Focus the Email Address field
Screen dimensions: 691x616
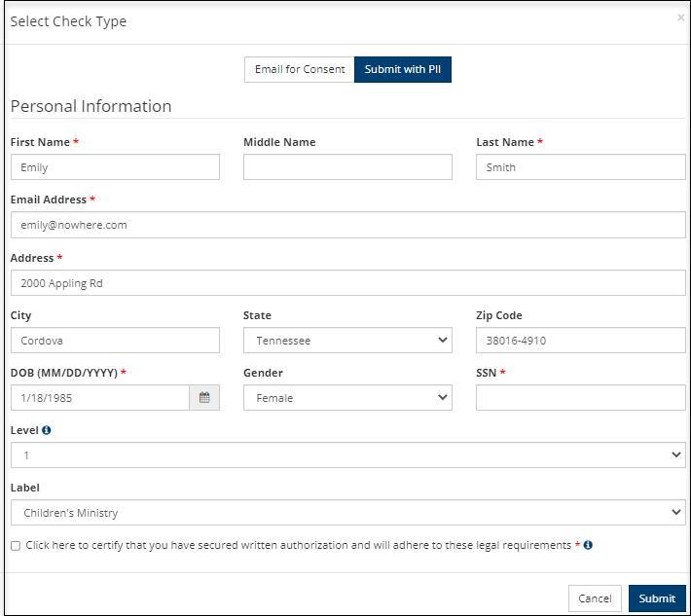click(348, 225)
